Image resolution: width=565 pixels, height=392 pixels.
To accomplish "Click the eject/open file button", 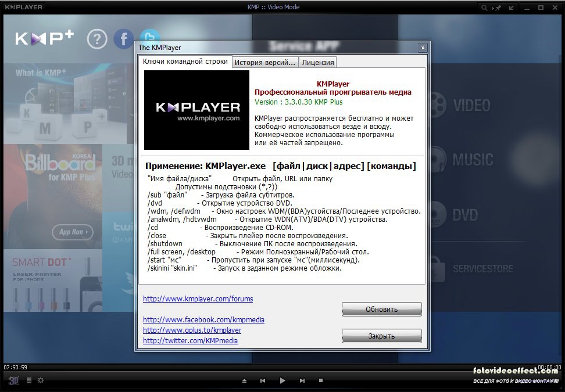I will point(244,380).
